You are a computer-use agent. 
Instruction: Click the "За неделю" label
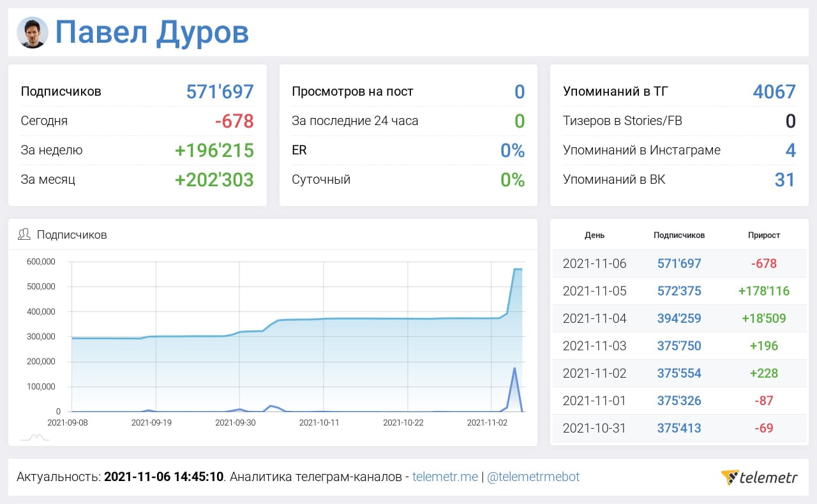click(x=52, y=150)
